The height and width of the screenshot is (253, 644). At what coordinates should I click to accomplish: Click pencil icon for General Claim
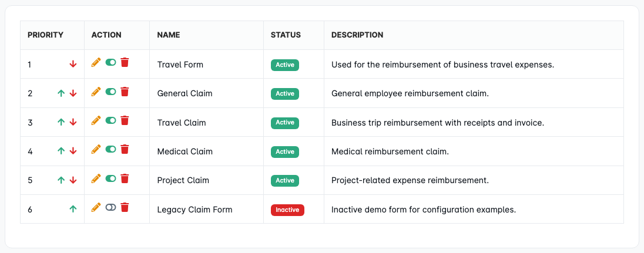tap(96, 92)
